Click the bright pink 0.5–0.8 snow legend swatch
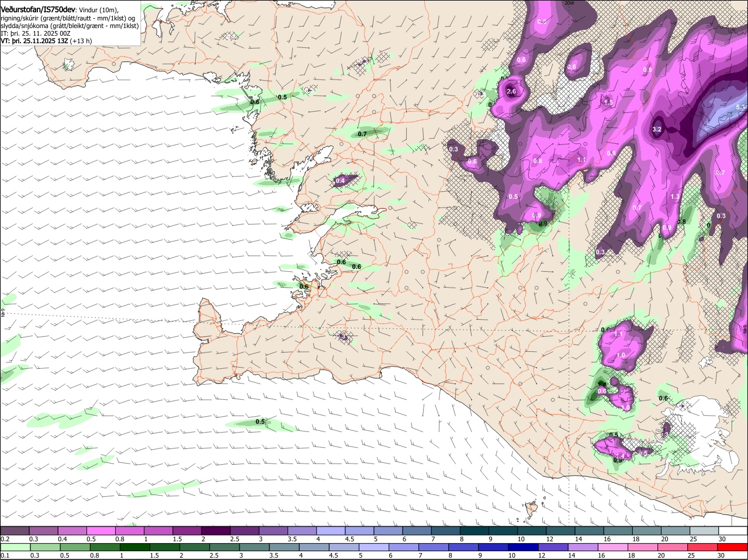This screenshot has height=560, width=748. 101,531
